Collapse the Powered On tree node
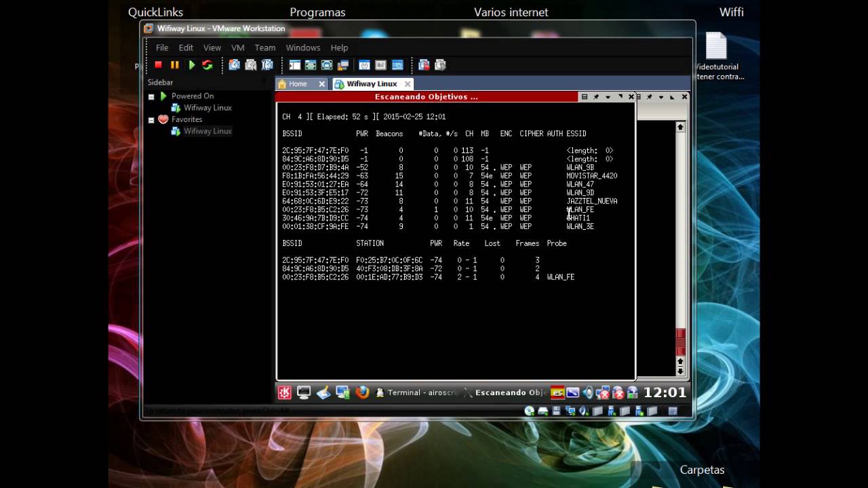The image size is (868, 488). 151,96
